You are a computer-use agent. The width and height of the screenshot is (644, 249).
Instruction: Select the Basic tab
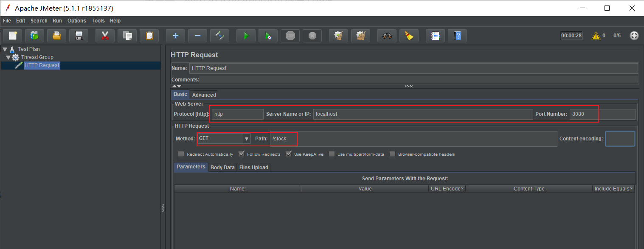point(180,94)
